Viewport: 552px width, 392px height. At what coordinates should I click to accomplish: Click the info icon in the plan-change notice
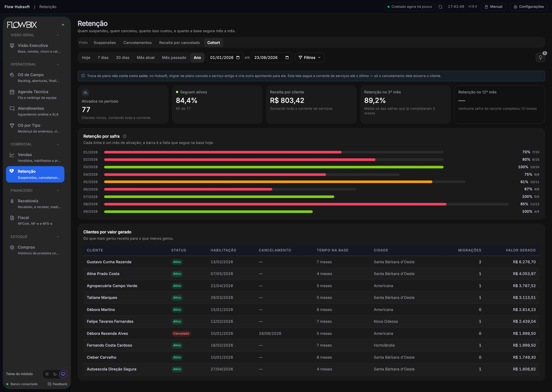click(83, 76)
